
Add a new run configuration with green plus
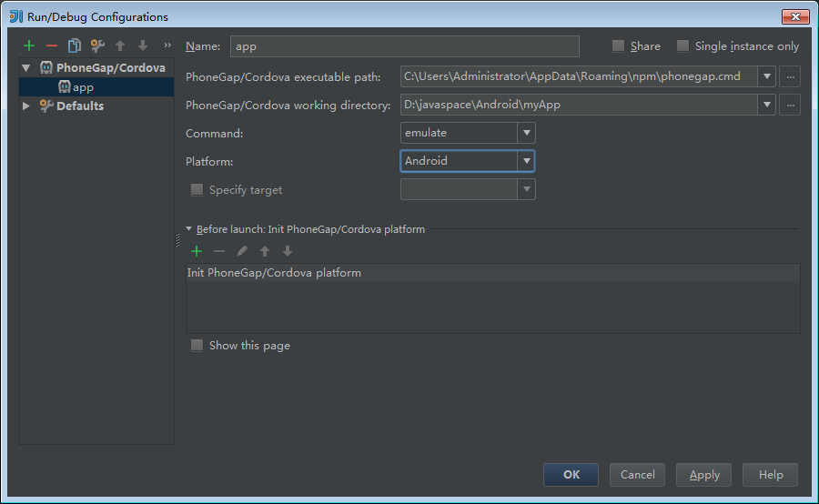(x=29, y=46)
